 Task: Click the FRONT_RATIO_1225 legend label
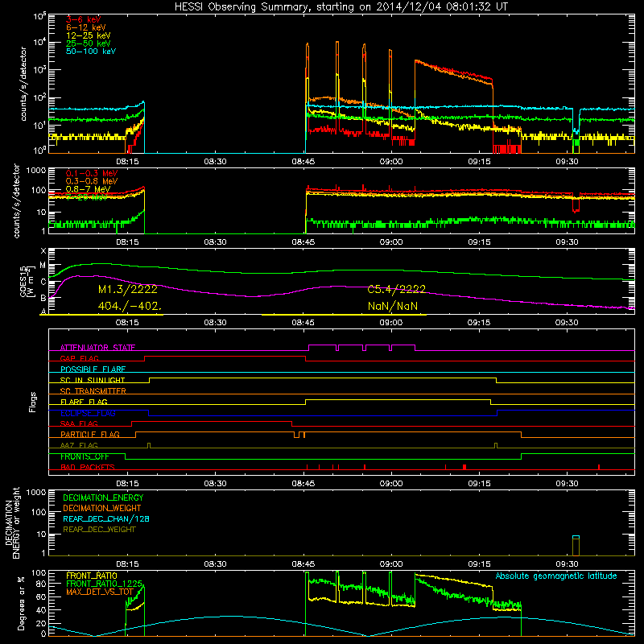click(x=104, y=584)
